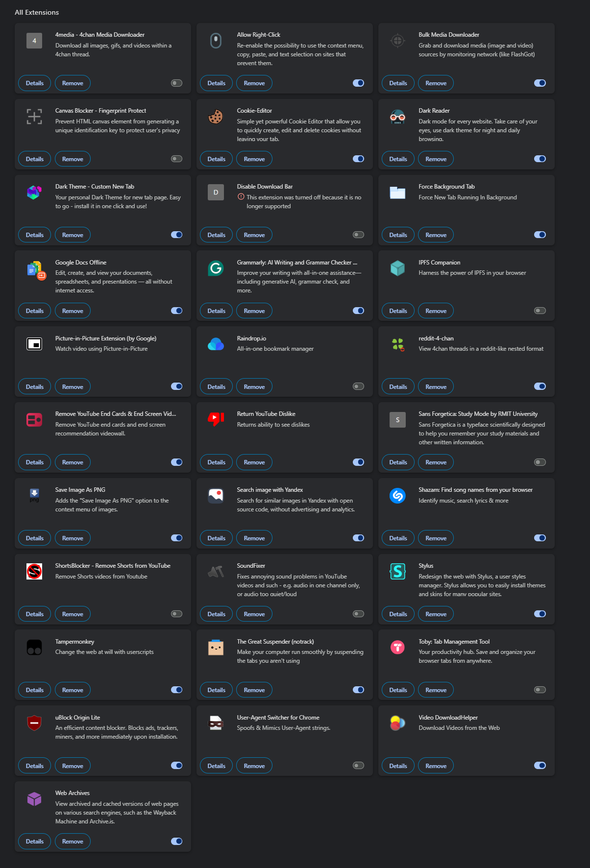Disable the Dark Reader toggle
Image resolution: width=590 pixels, height=868 pixels.
pyautogui.click(x=540, y=159)
